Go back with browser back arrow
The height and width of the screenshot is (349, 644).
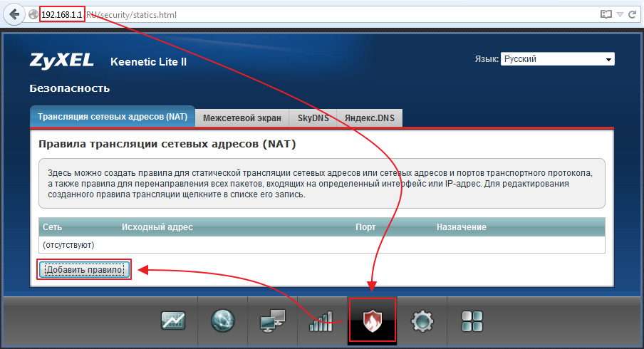(x=14, y=15)
